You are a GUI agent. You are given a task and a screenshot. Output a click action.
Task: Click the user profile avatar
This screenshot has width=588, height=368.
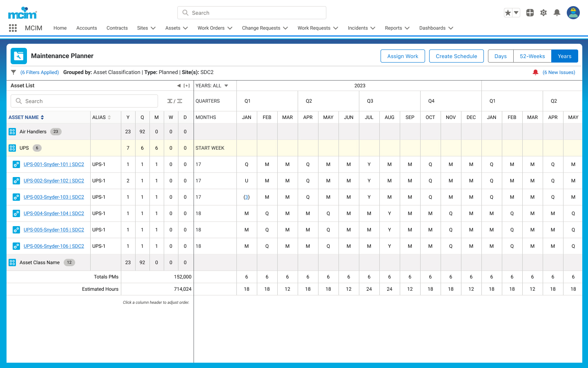[x=573, y=13]
